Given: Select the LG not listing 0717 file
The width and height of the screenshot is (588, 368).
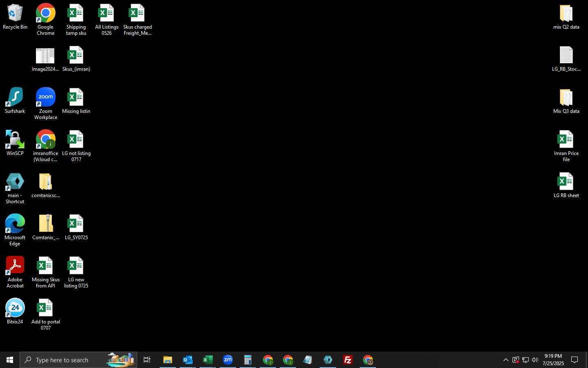Looking at the screenshot, I should 76,146.
